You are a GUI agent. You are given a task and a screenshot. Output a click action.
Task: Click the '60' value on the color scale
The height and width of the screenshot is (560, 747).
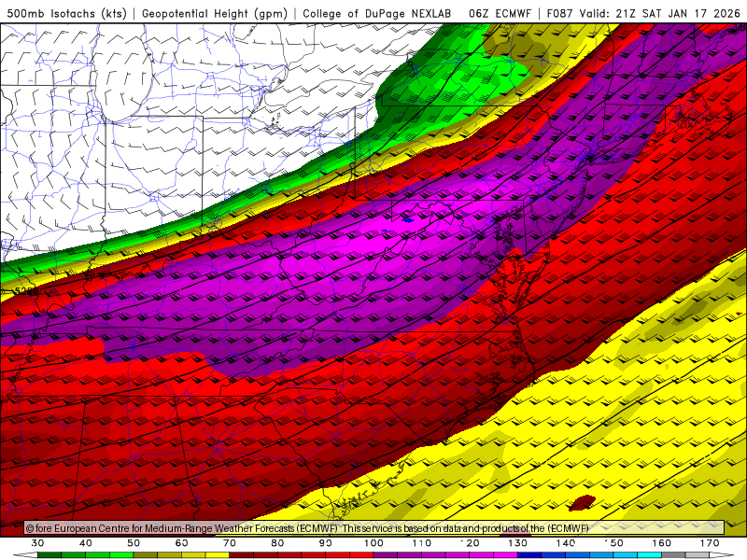click(x=181, y=543)
